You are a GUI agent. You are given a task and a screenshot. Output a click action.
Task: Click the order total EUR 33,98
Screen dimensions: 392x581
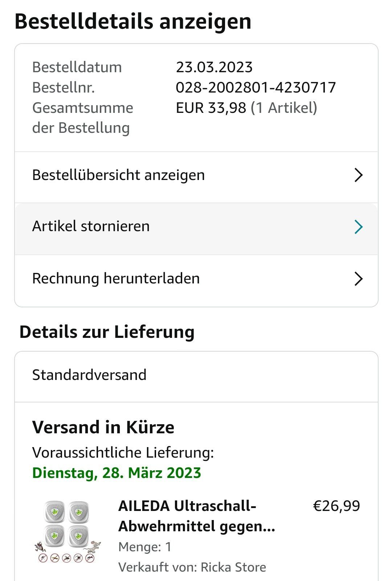[211, 108]
